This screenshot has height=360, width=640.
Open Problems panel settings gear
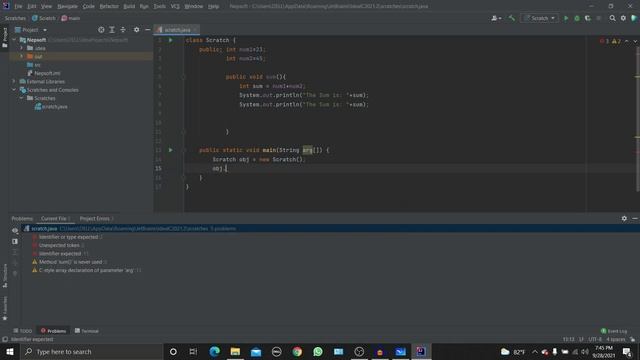tap(624, 218)
